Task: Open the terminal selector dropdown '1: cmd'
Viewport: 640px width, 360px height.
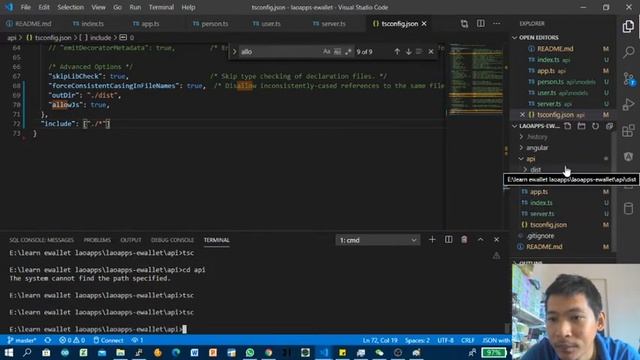Action: 378,240
